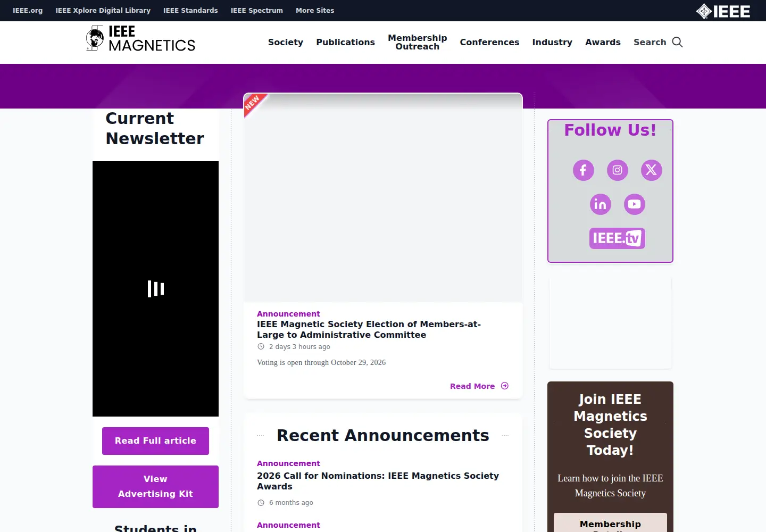Open the LinkedIn social icon
Screen dimensions: 766x532
600,204
